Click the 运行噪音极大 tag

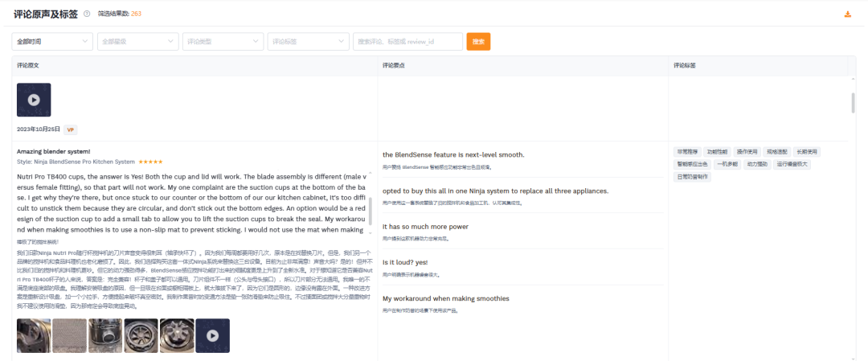792,165
